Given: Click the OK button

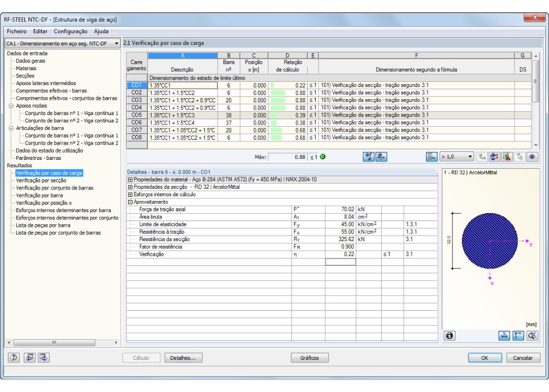Looking at the screenshot, I should [x=485, y=358].
